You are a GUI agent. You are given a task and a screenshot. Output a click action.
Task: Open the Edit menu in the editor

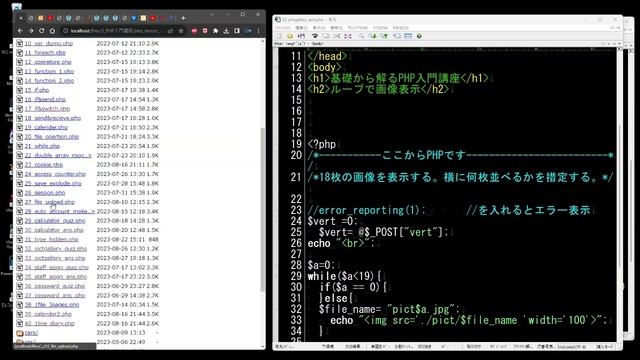click(x=302, y=27)
